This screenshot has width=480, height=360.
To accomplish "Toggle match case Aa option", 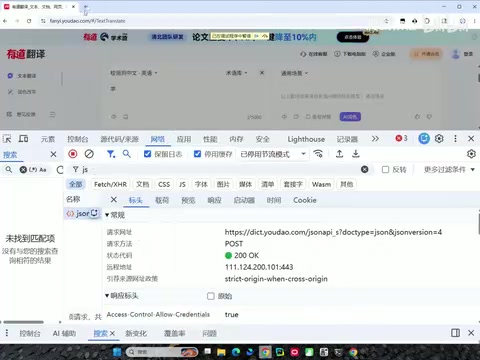I will pyautogui.click(x=43, y=170).
